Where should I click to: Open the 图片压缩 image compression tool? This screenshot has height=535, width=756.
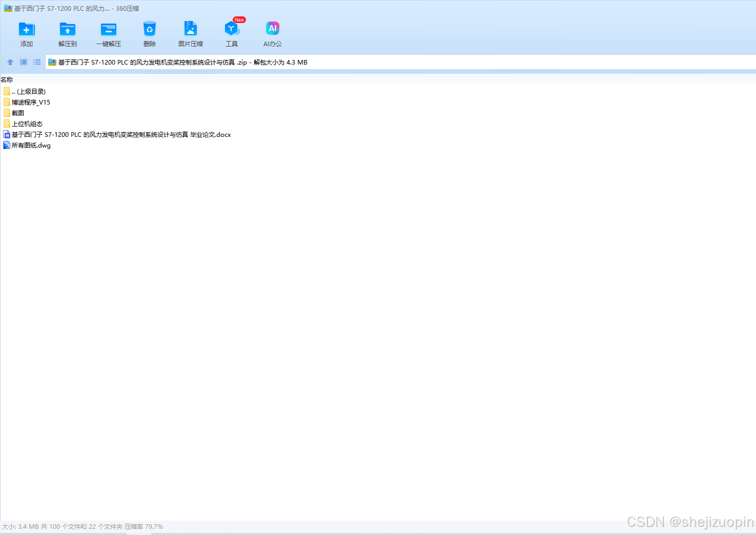coord(191,28)
